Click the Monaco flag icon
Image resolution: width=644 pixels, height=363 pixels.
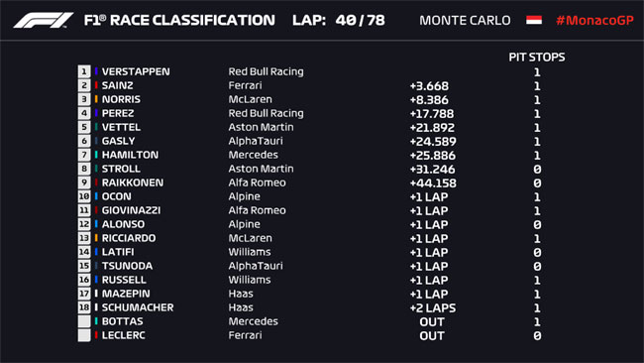[x=534, y=20]
